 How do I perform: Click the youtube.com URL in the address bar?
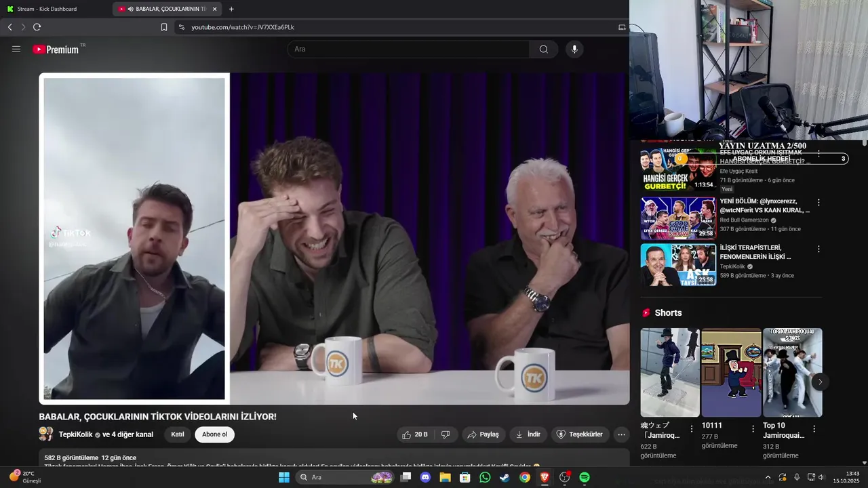coord(243,27)
